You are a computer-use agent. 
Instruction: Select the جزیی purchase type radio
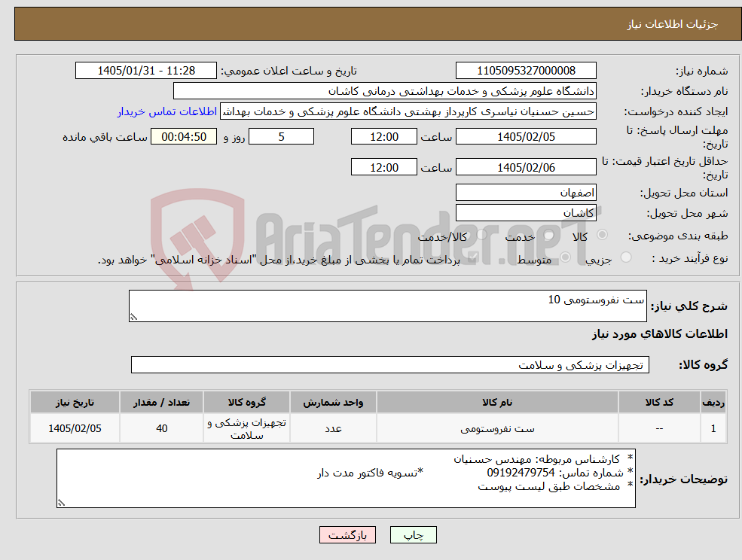tap(625, 257)
